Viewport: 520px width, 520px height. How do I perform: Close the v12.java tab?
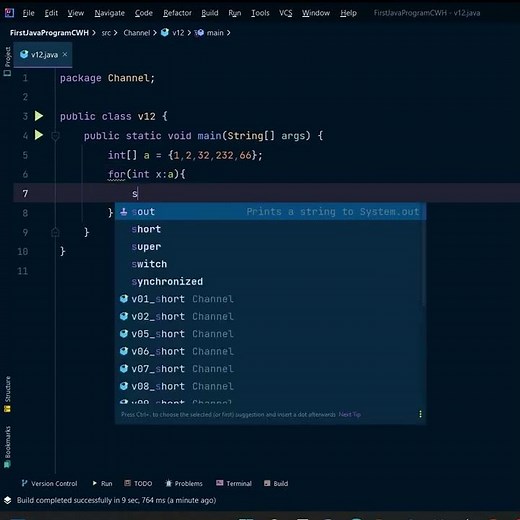tap(65, 54)
